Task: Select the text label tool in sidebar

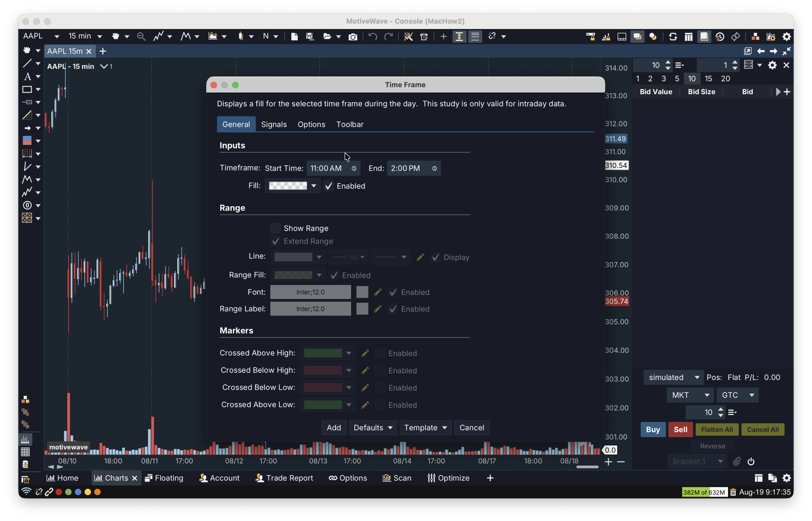Action: [x=27, y=76]
